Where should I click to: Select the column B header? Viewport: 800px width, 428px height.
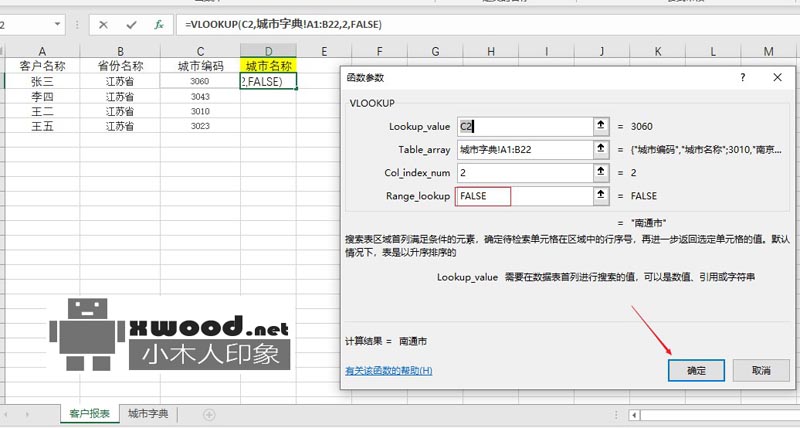coord(120,51)
